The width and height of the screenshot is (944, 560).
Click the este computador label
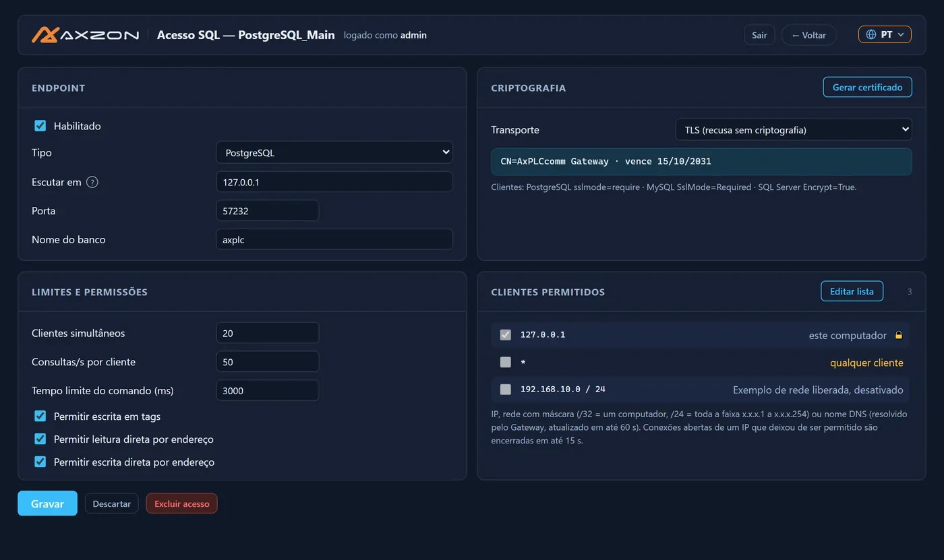(x=848, y=335)
